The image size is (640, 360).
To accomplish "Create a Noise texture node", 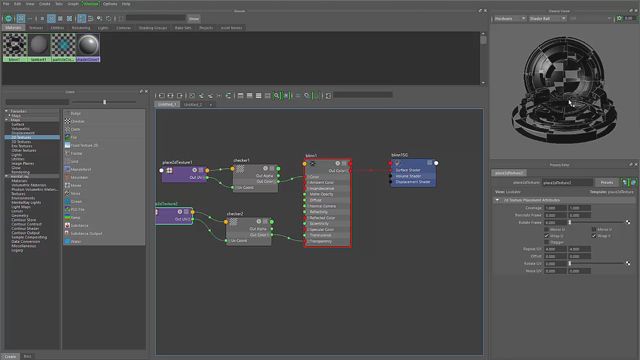I will click(x=73, y=193).
